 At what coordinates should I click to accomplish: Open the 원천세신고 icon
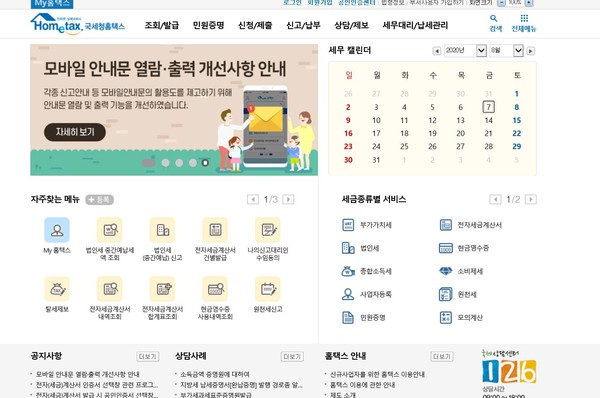[x=268, y=289]
